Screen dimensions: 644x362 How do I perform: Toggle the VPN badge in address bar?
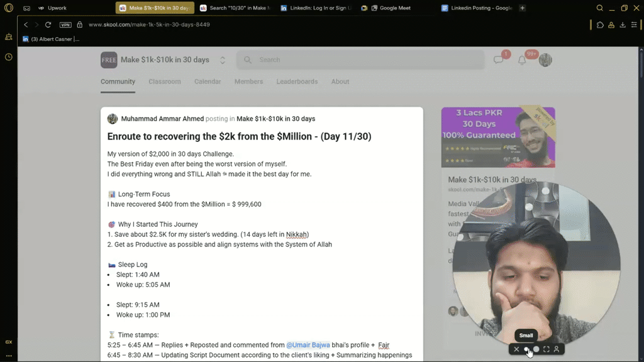coord(65,25)
